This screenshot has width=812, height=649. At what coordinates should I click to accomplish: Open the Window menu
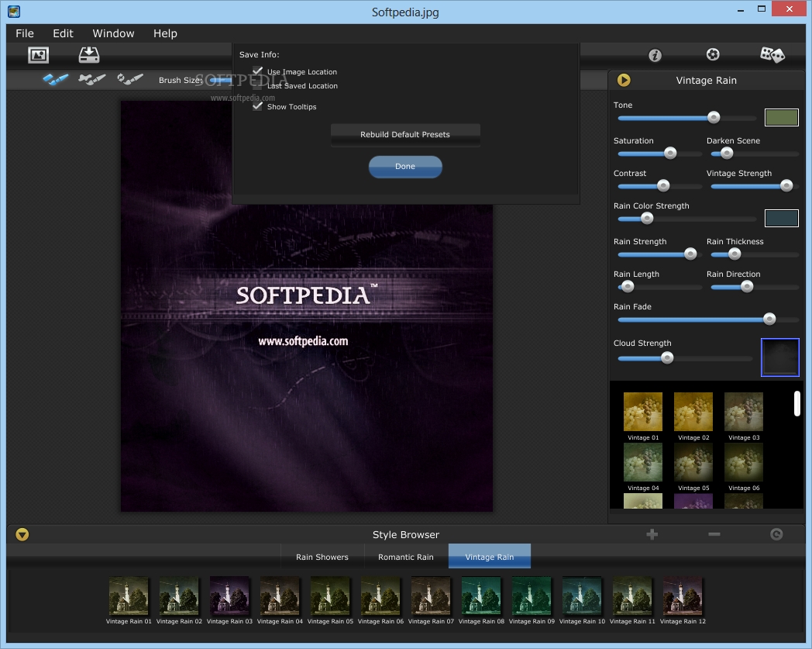coord(113,33)
